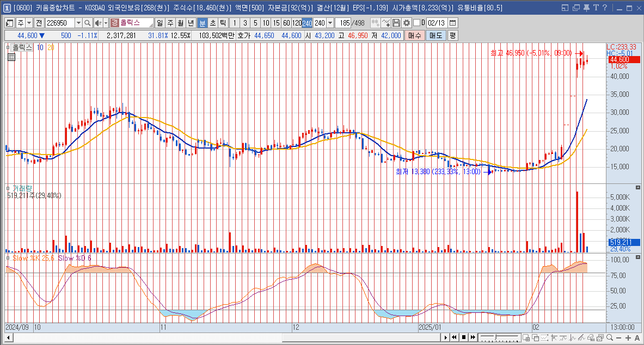Viewport: 644px width, 345px height.
Task: Select the 15 minute interval
Action: (277, 23)
